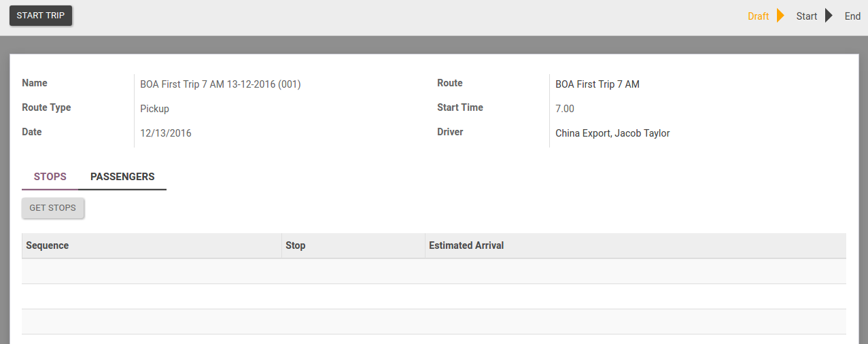Select the Start status stage
Image resolution: width=868 pixels, height=344 pixels.
tap(806, 16)
